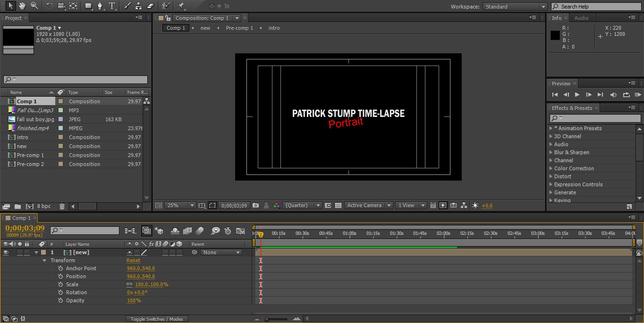Delete selected item with trash icon
The width and height of the screenshot is (644, 323).
coord(62,207)
